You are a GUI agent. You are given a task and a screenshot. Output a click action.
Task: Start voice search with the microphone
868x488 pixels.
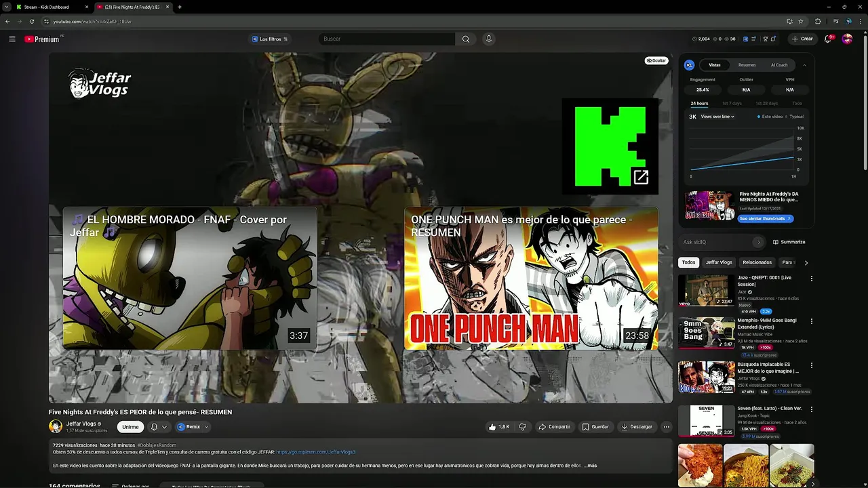click(x=488, y=39)
